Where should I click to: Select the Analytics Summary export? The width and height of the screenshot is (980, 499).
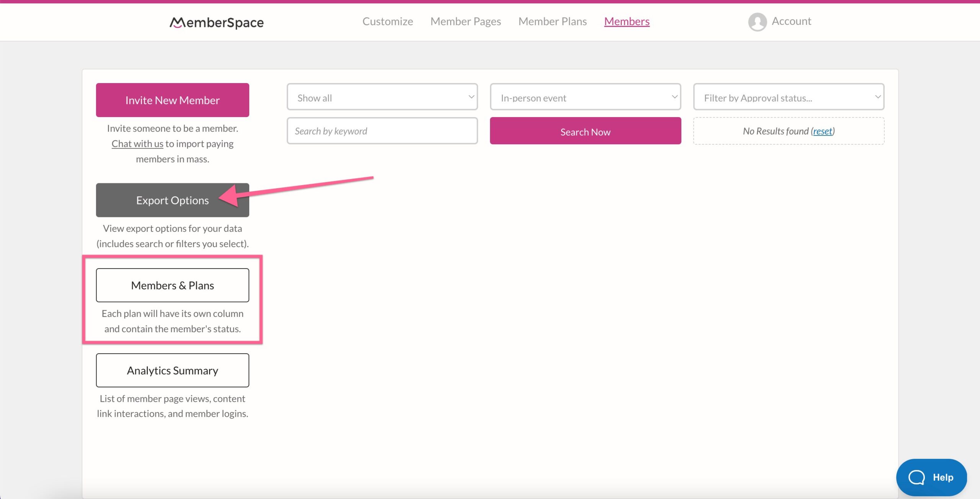coord(172,370)
